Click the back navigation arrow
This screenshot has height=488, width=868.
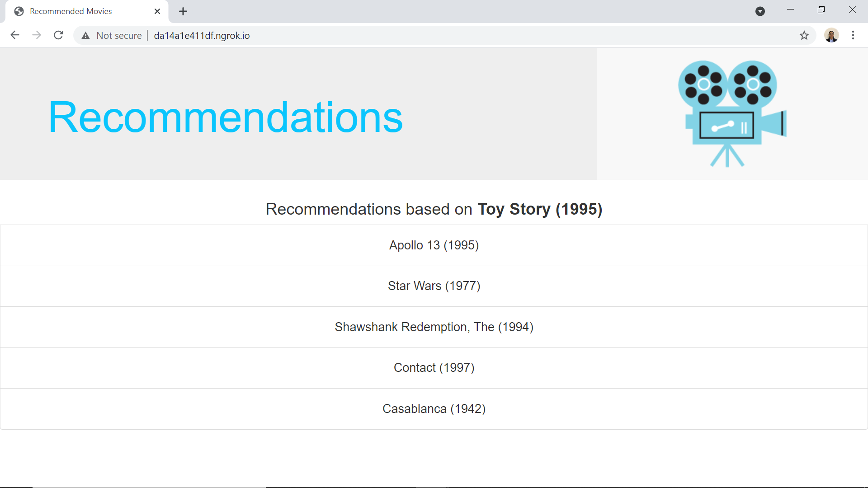(x=15, y=35)
